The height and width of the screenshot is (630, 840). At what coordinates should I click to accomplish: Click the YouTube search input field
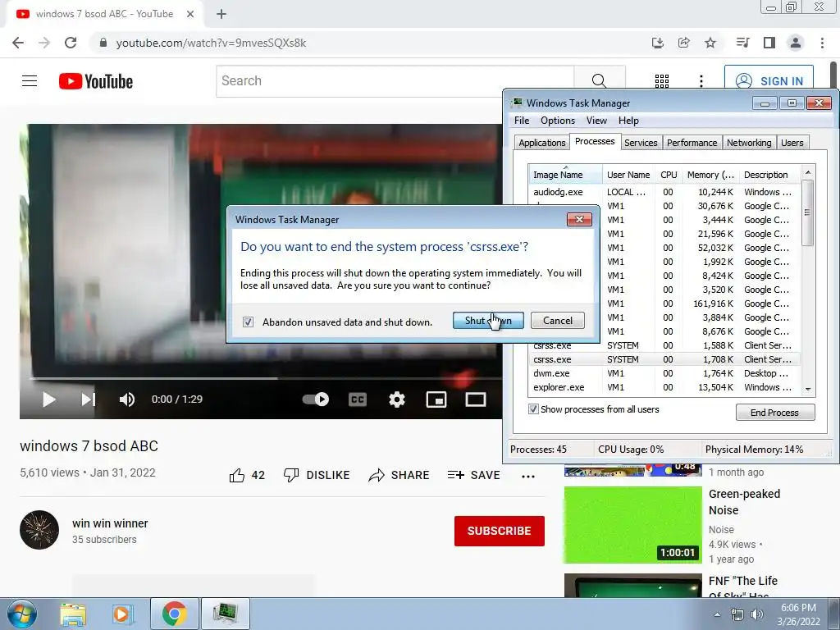pos(395,81)
